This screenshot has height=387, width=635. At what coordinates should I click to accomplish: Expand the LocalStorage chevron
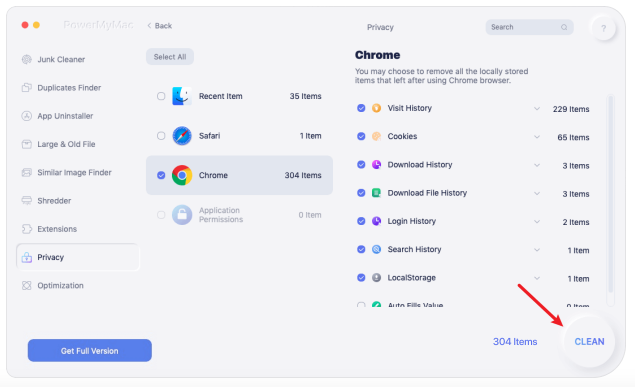(x=537, y=278)
